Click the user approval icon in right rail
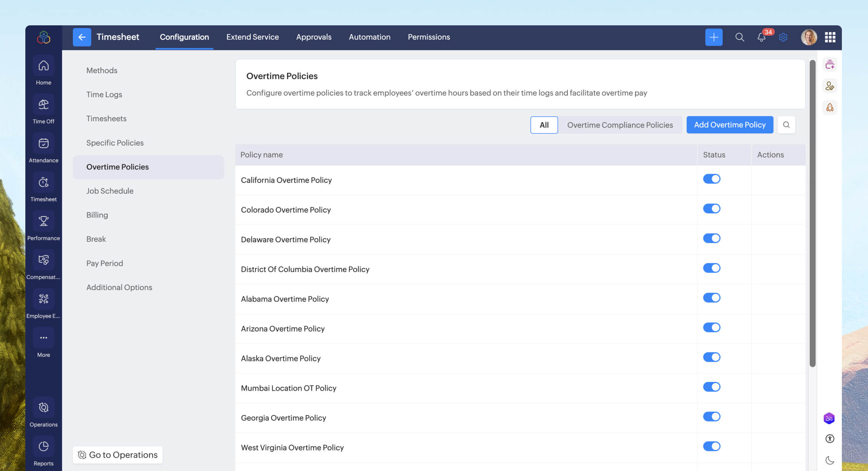The image size is (868, 471). point(830,86)
